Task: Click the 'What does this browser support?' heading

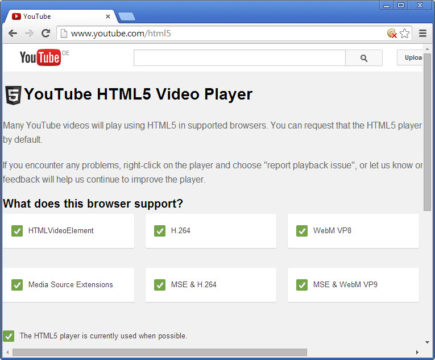Action: click(x=93, y=203)
